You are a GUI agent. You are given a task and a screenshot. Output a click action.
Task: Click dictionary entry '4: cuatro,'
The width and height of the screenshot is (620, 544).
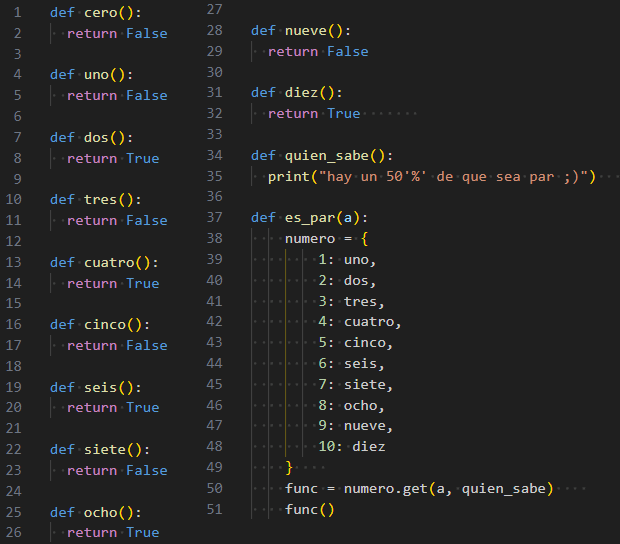(x=360, y=322)
